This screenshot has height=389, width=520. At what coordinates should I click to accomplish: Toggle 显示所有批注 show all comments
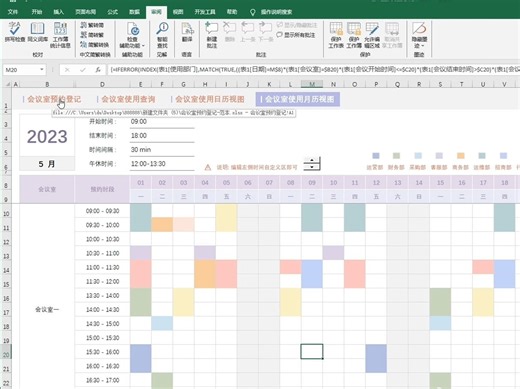[x=296, y=35]
